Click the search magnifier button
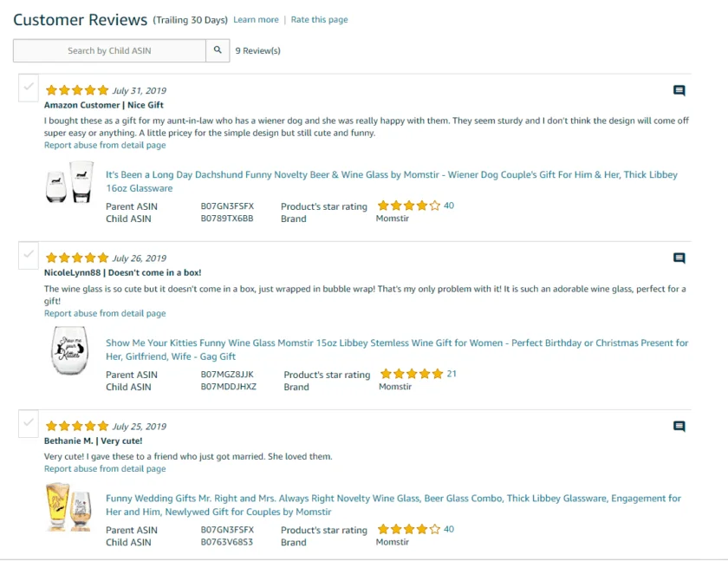 click(218, 50)
